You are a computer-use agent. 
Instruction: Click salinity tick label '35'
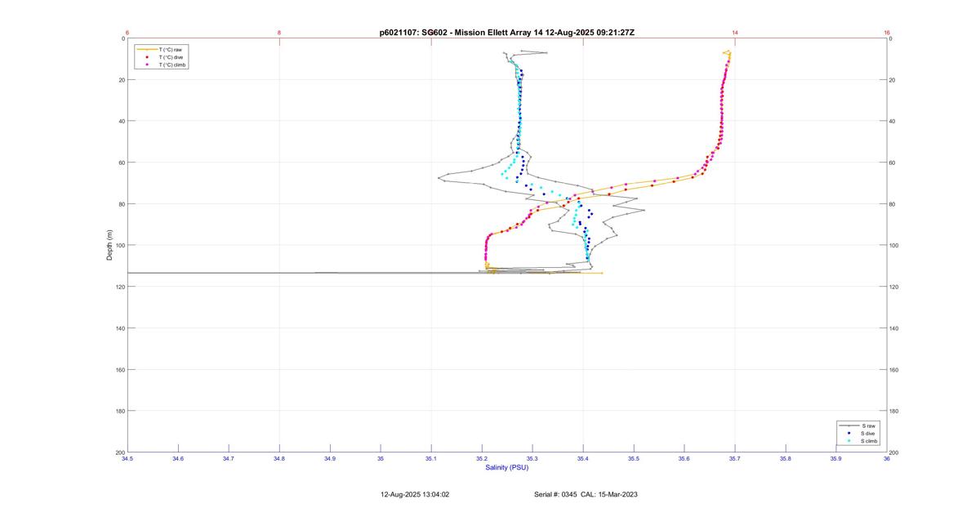coord(381,459)
